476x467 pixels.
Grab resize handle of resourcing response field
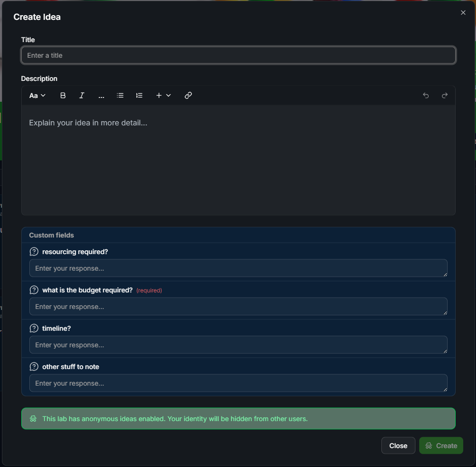coord(445,274)
